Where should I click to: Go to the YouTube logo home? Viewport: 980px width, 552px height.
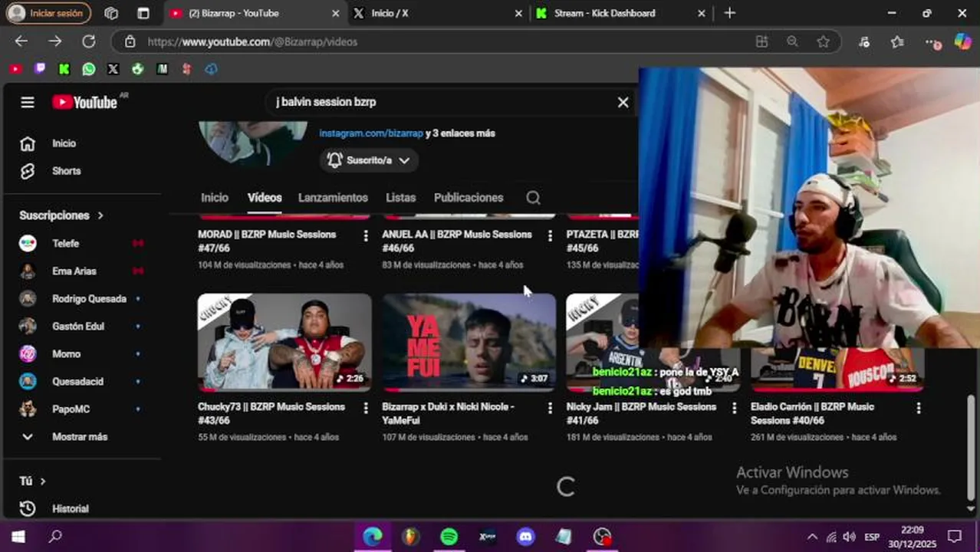[85, 102]
